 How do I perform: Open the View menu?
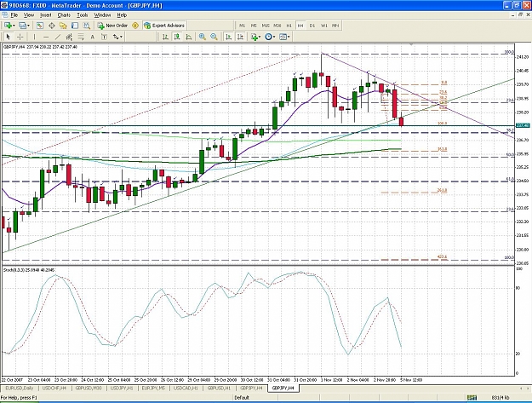tap(29, 15)
